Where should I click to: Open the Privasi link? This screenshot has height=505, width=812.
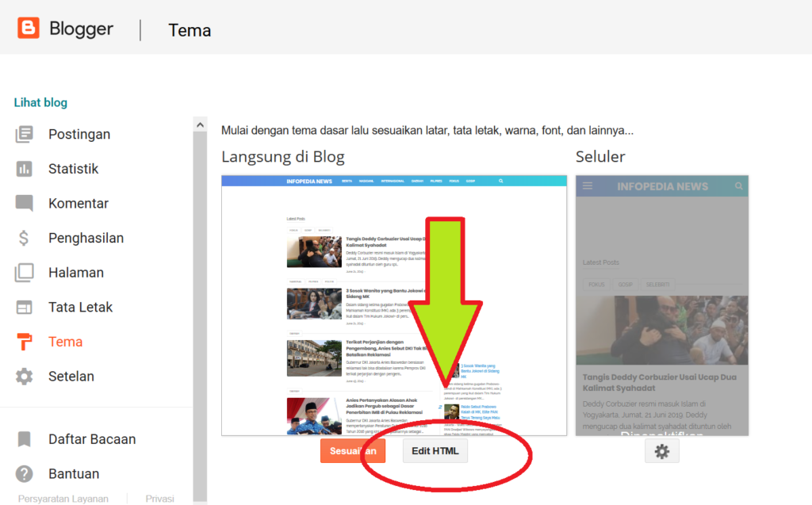(x=159, y=499)
